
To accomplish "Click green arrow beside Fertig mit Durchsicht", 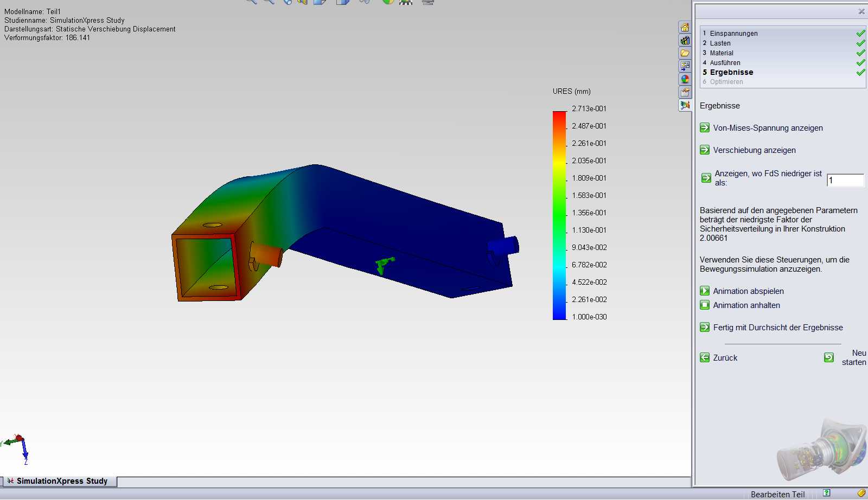I will click(x=705, y=327).
